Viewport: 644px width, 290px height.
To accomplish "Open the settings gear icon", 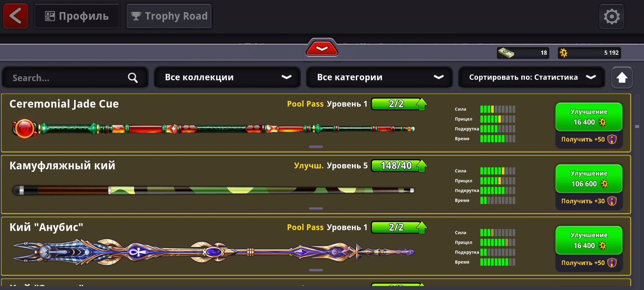I will (612, 17).
